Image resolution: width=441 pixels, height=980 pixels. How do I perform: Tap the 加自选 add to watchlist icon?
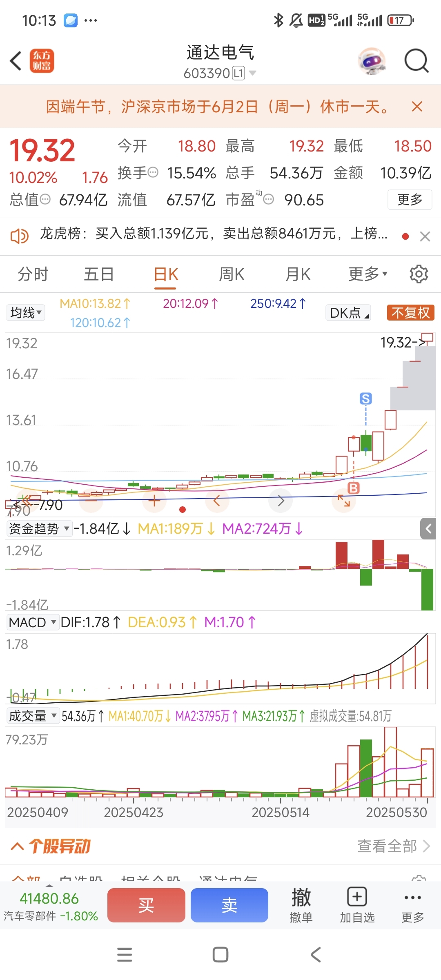tap(357, 905)
